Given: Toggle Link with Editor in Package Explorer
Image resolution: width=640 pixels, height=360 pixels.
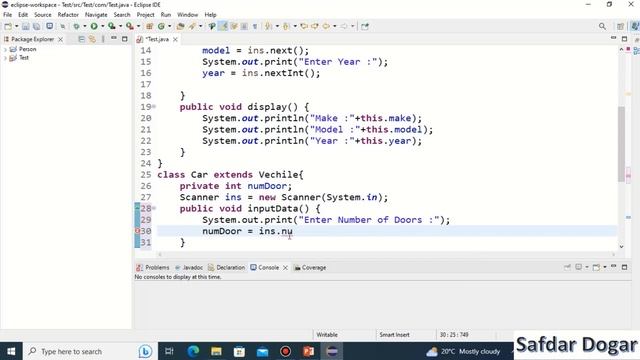Looking at the screenshot, I should pyautogui.click(x=92, y=39).
